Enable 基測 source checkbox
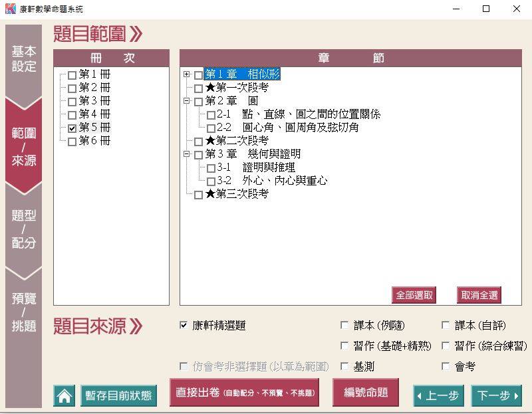 (x=344, y=366)
